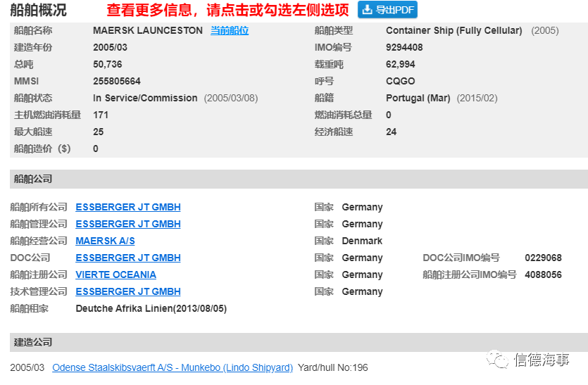
Task: Click the 船舶概况 page heading
Action: [38, 10]
